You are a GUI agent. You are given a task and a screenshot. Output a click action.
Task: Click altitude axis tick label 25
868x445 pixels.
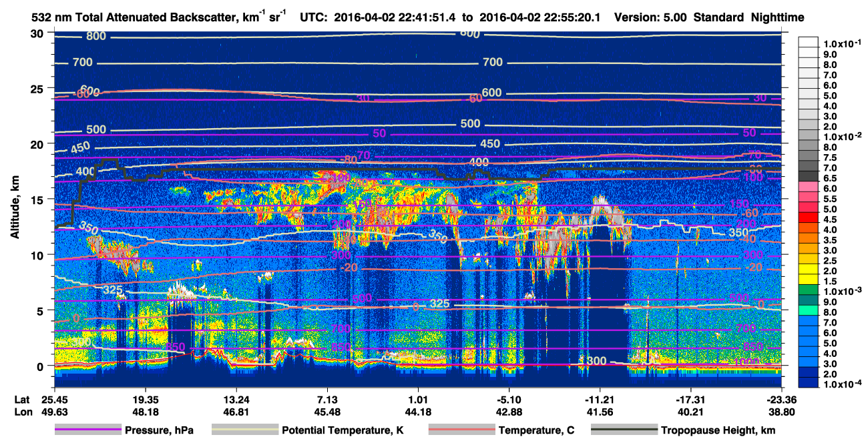tap(38, 89)
